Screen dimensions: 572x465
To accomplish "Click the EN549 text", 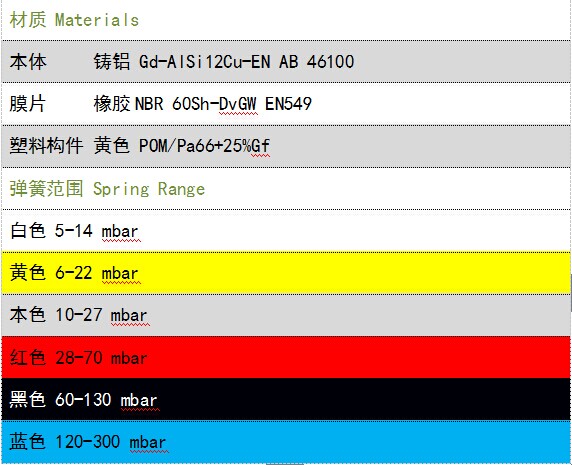I will coord(288,104).
